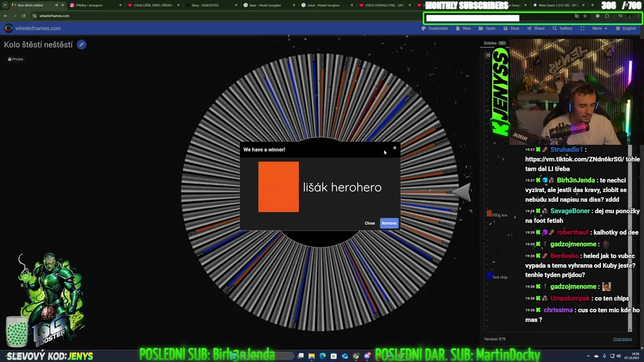Edit the wheel title with the pencil icon
Image resolution: width=644 pixels, height=362 pixels.
(82, 45)
